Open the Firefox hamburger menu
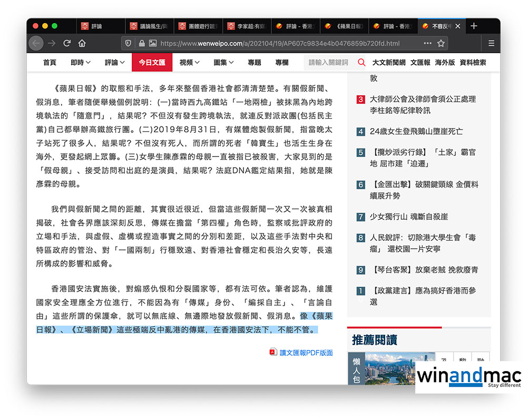Image resolution: width=527 pixels, height=420 pixels. coord(491,43)
